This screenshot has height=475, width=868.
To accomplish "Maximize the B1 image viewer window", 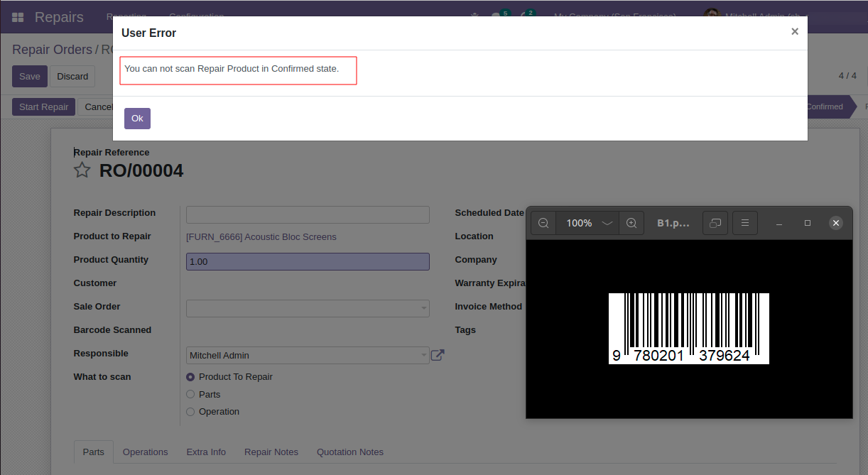I will point(808,223).
